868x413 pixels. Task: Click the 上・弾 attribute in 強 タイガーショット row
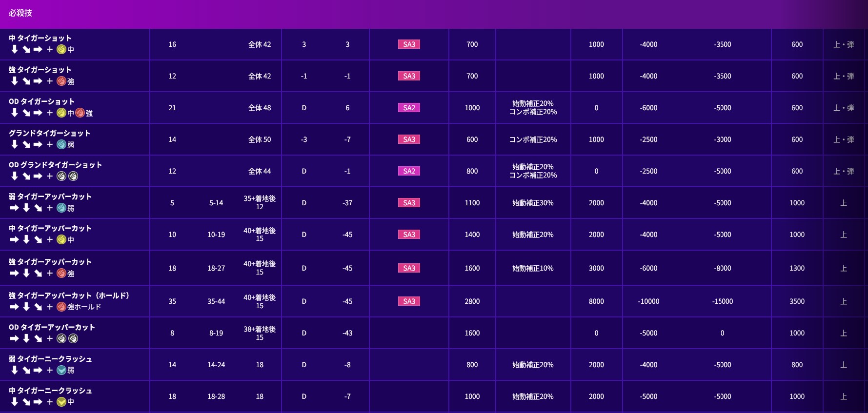point(844,76)
